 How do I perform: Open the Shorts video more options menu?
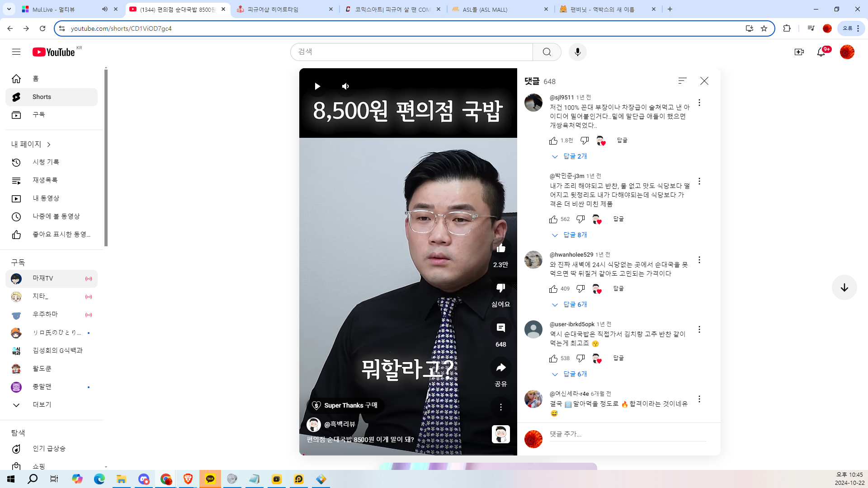tap(500, 407)
